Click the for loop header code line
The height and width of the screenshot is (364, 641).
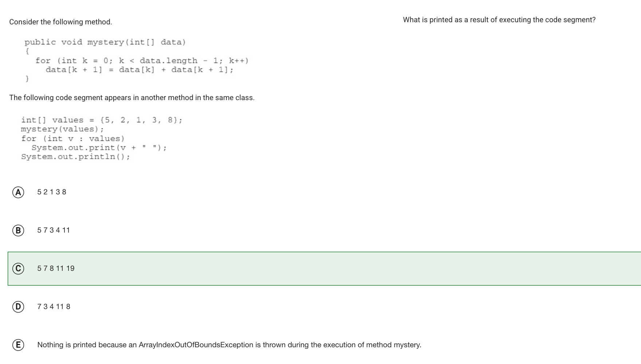142,60
